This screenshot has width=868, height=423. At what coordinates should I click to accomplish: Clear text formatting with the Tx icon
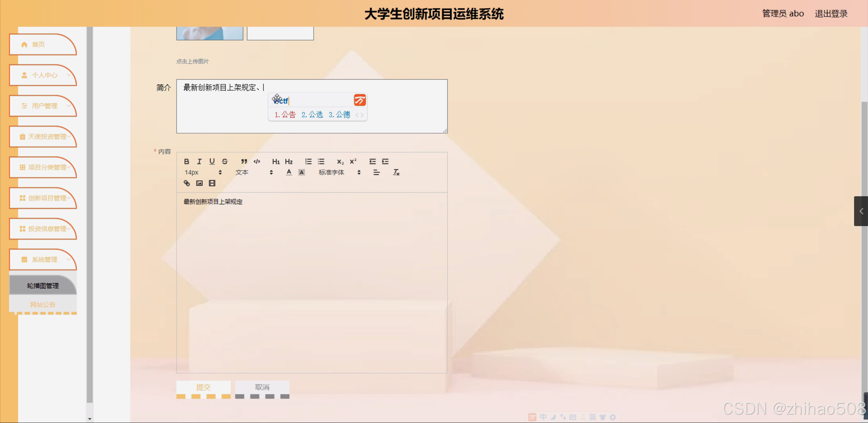point(396,173)
